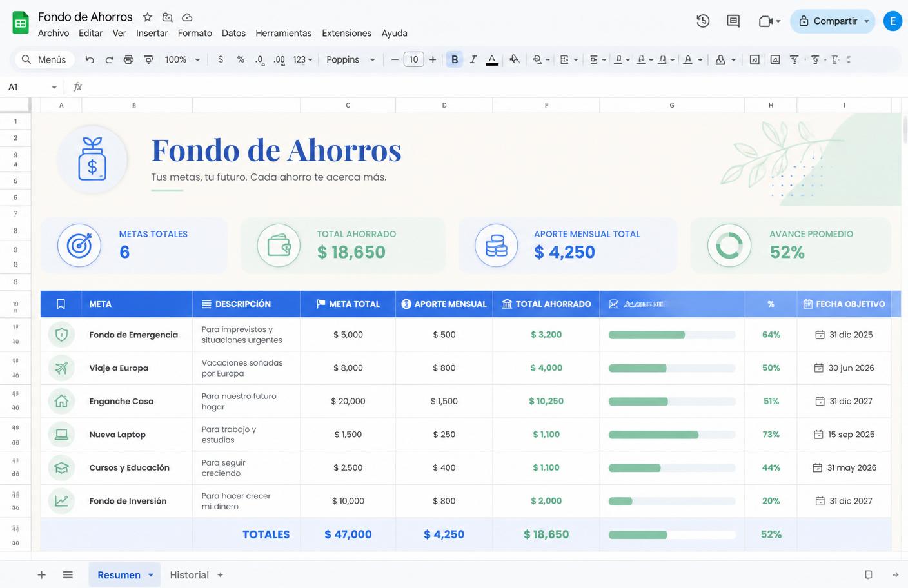Screen dimensions: 908x588
Task: Open the Formato menu
Action: 195,33
